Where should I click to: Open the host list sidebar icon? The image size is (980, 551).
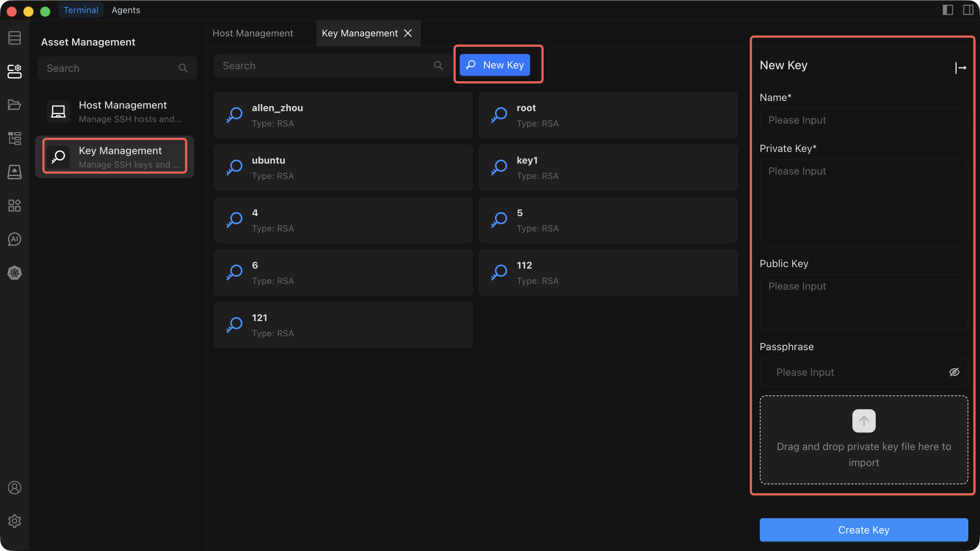coord(15,38)
